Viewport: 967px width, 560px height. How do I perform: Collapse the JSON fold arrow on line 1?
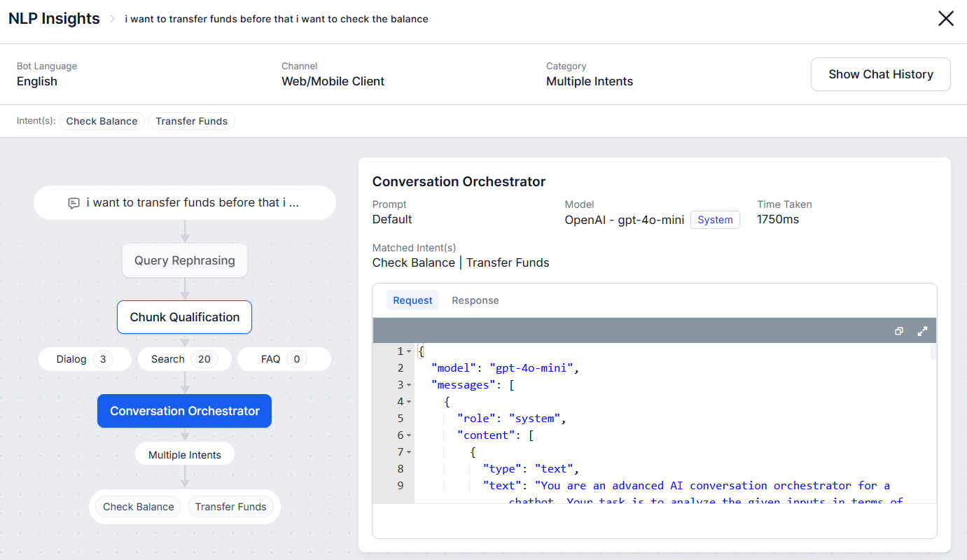click(x=409, y=351)
